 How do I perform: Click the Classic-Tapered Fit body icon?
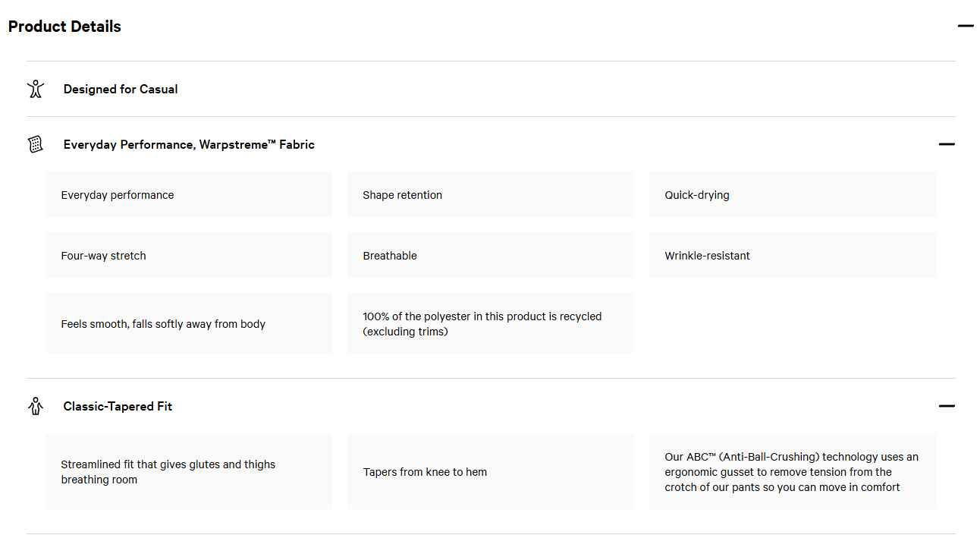pyautogui.click(x=36, y=406)
